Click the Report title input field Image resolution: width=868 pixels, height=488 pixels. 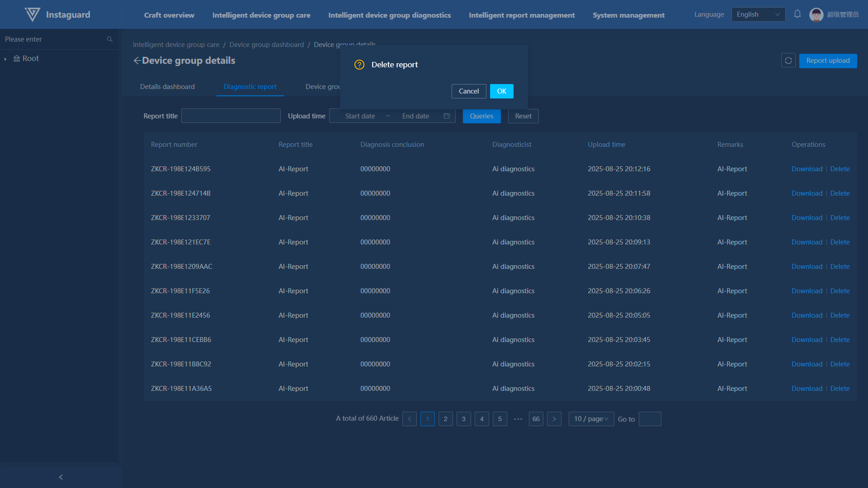(231, 116)
